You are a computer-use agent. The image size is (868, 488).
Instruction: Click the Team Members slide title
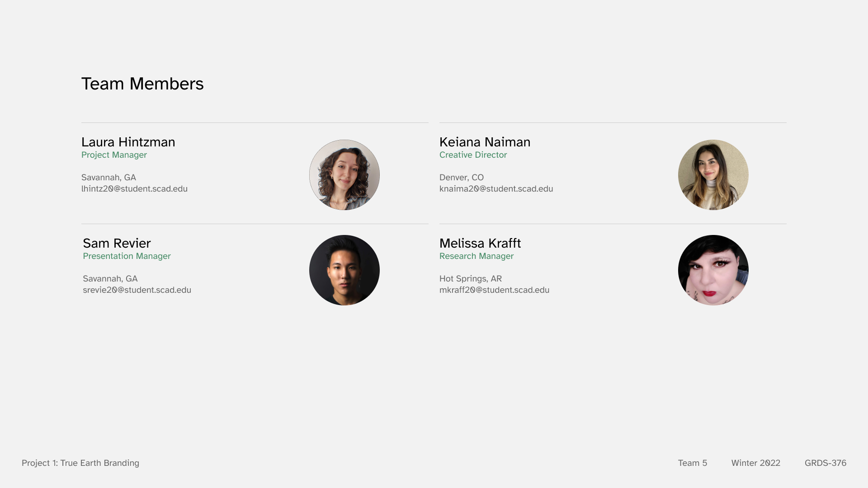click(142, 84)
